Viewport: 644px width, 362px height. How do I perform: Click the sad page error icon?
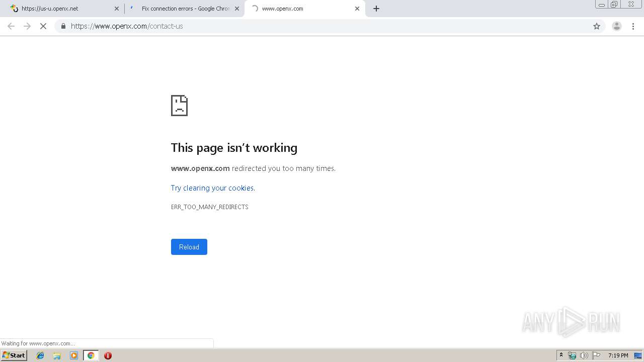tap(179, 106)
